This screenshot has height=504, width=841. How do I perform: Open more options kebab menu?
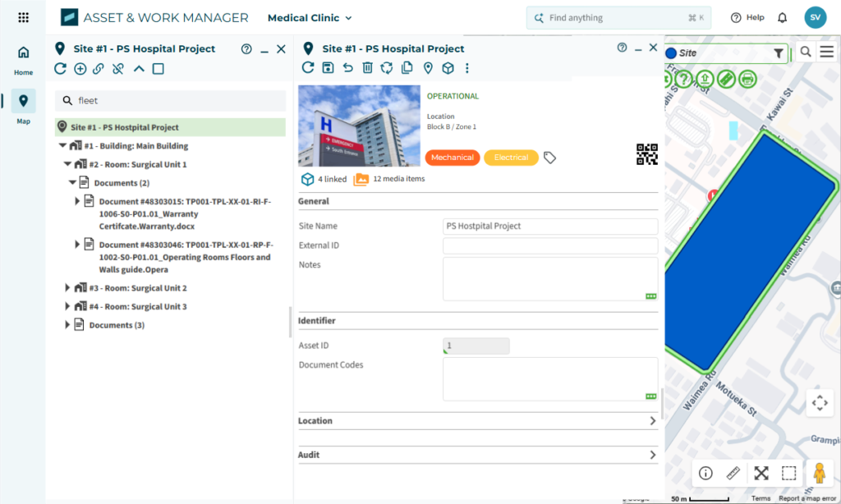(467, 68)
